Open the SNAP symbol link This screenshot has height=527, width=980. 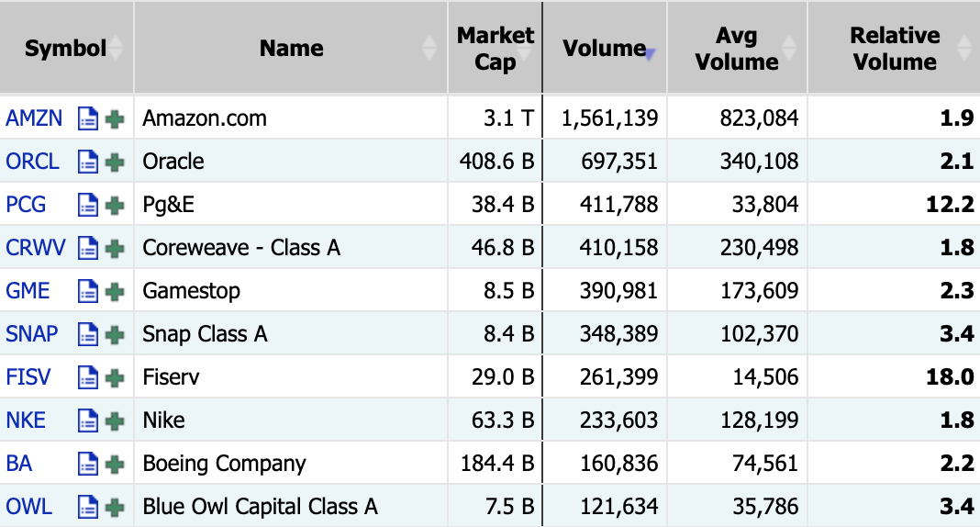coord(32,334)
